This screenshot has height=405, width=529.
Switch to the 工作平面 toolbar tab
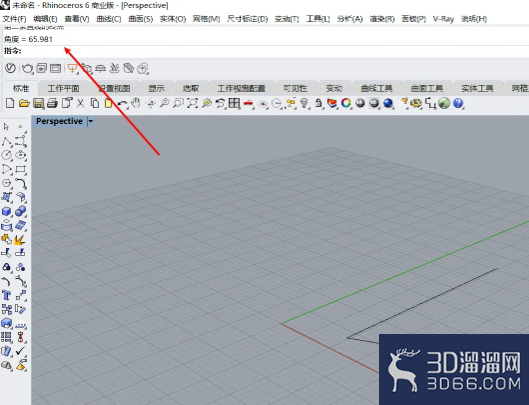click(x=63, y=88)
